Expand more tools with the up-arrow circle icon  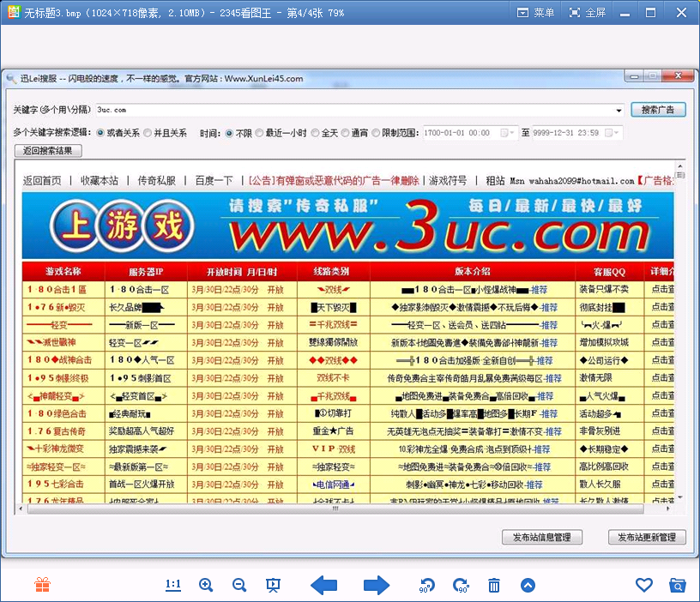[528, 585]
